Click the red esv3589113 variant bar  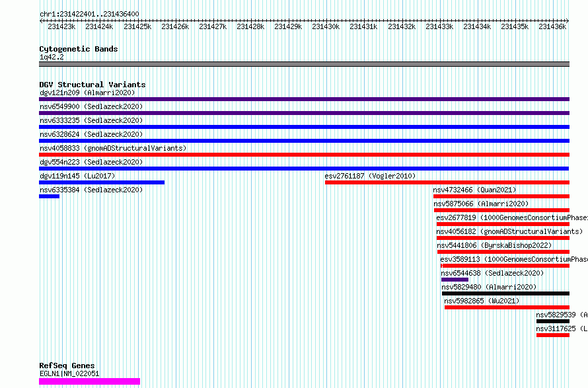(x=505, y=266)
